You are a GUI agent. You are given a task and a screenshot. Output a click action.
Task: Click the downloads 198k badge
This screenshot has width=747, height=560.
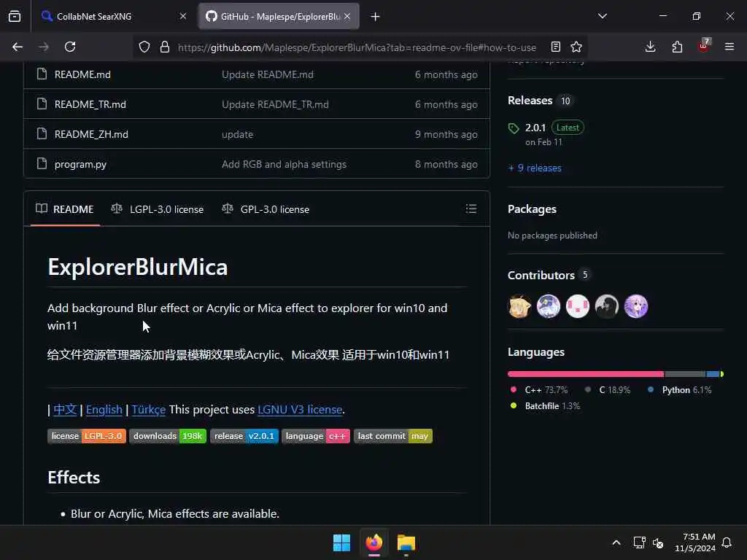168,436
